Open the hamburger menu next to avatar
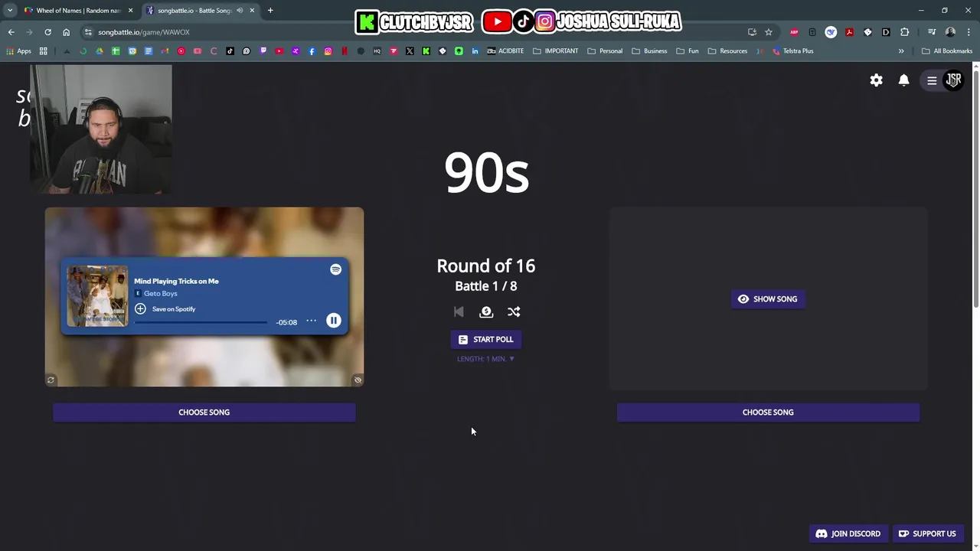Screen dimensions: 980x551 click(932, 80)
